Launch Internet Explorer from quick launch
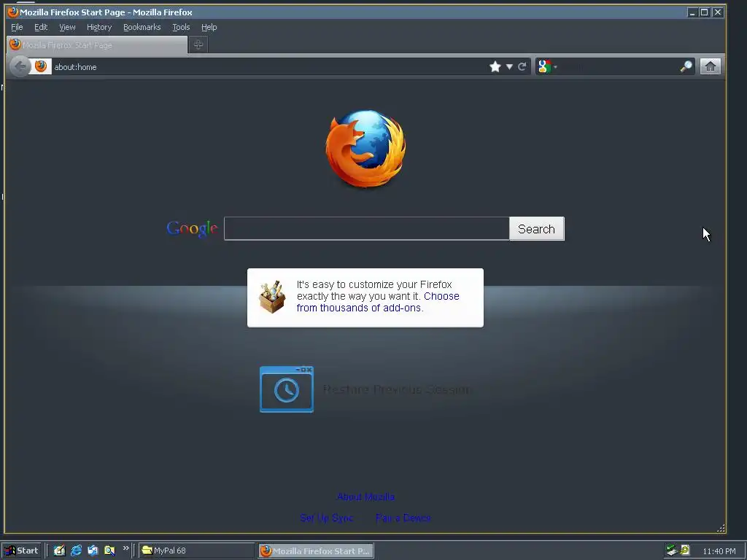 tap(76, 551)
